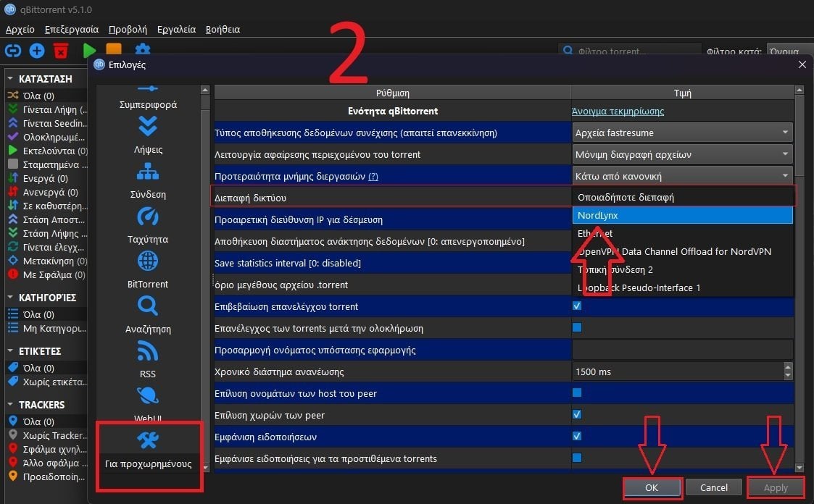The image size is (814, 504).
Task: Toggle Εμφάνιση ειδοποιήσεων checkbox
Action: [577, 436]
